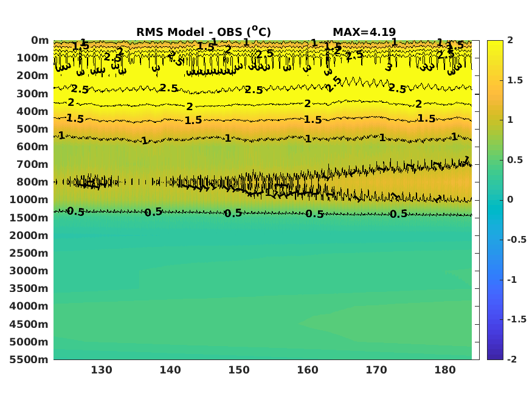Screen dimensions: 532x399
Task: Click the '2500m' depth axis label
Action: pos(29,253)
